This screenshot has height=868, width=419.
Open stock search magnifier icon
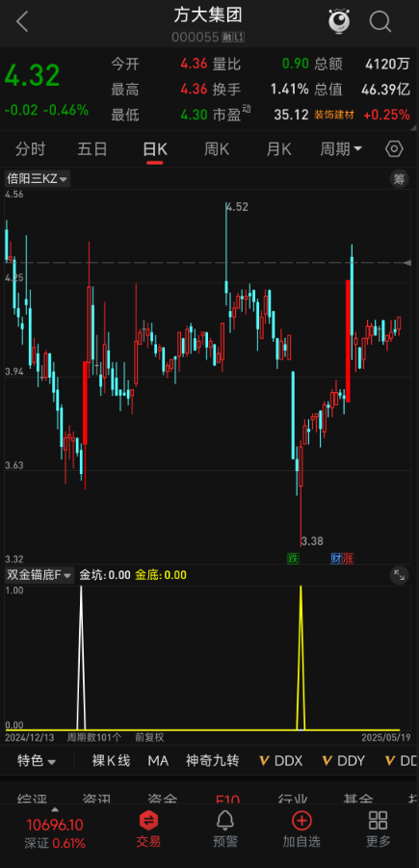380,21
